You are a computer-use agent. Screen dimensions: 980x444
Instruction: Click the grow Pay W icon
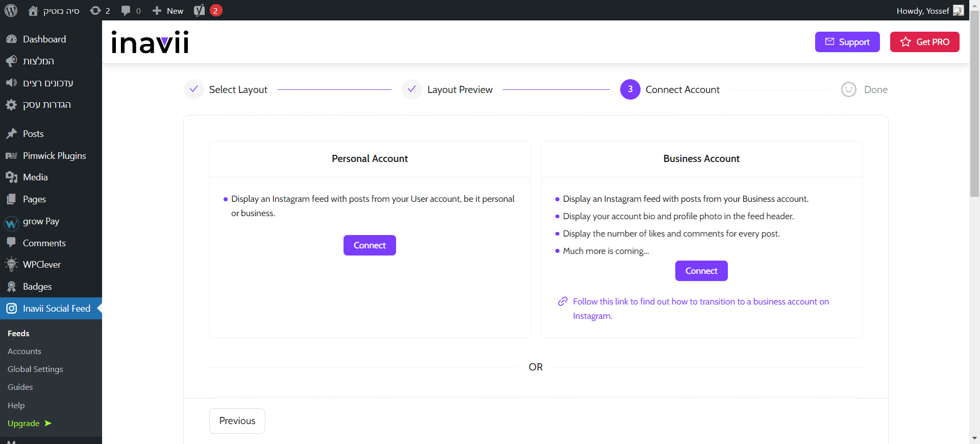(x=11, y=223)
